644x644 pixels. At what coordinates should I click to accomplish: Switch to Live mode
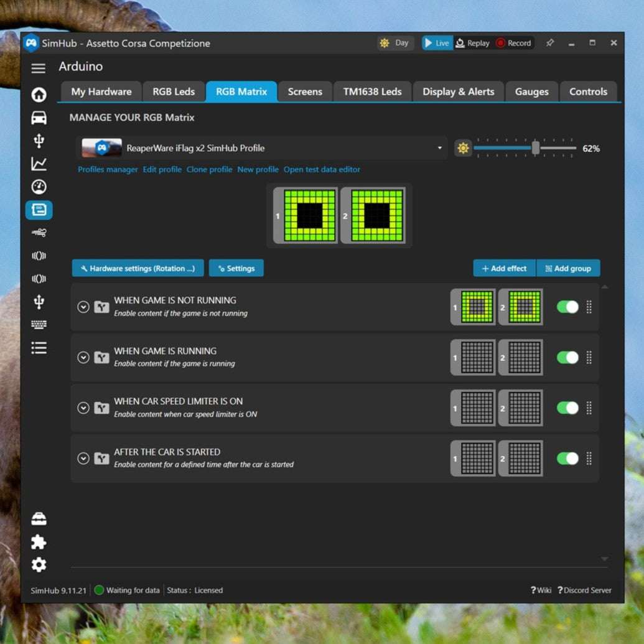pos(437,43)
